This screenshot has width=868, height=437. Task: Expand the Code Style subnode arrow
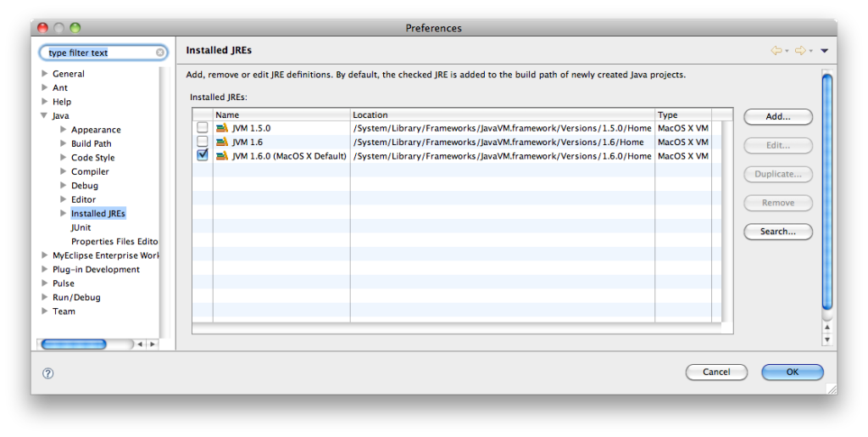63,157
